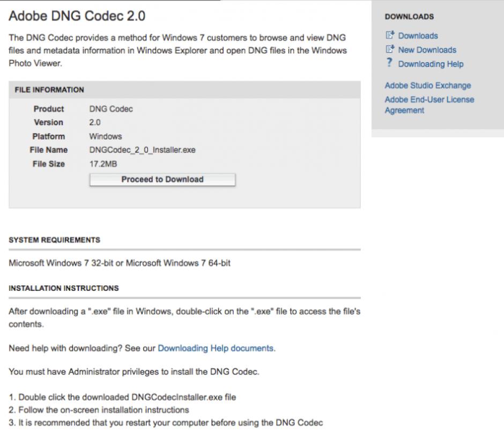Click the Administrator privileges notice text
The image size is (504, 441).
click(134, 372)
